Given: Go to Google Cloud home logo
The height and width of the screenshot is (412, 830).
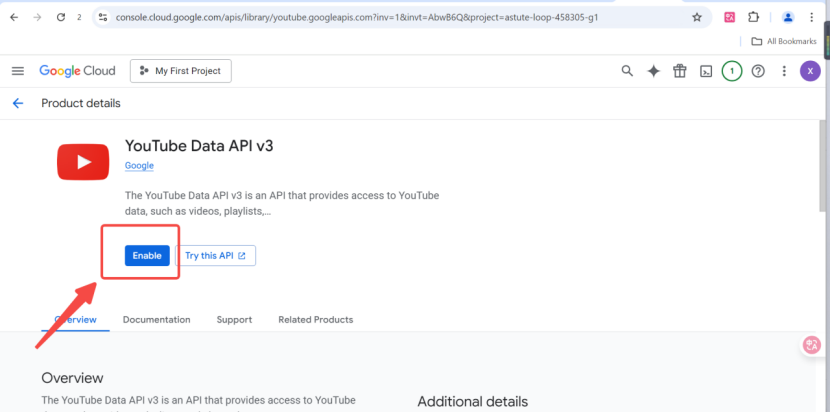Looking at the screenshot, I should [77, 71].
